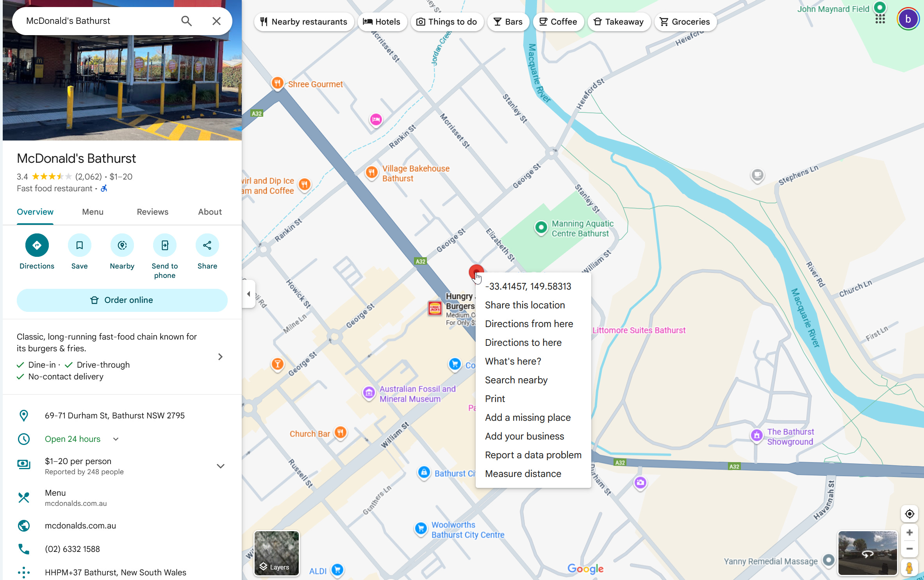Collapse the side panel arrow
Image resolution: width=924 pixels, height=580 pixels.
pos(249,294)
